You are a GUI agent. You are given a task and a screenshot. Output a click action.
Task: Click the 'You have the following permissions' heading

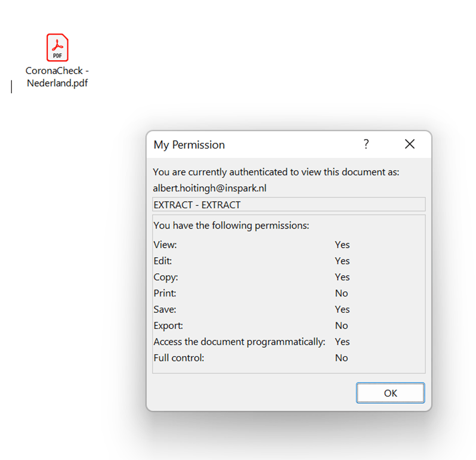coord(231,226)
